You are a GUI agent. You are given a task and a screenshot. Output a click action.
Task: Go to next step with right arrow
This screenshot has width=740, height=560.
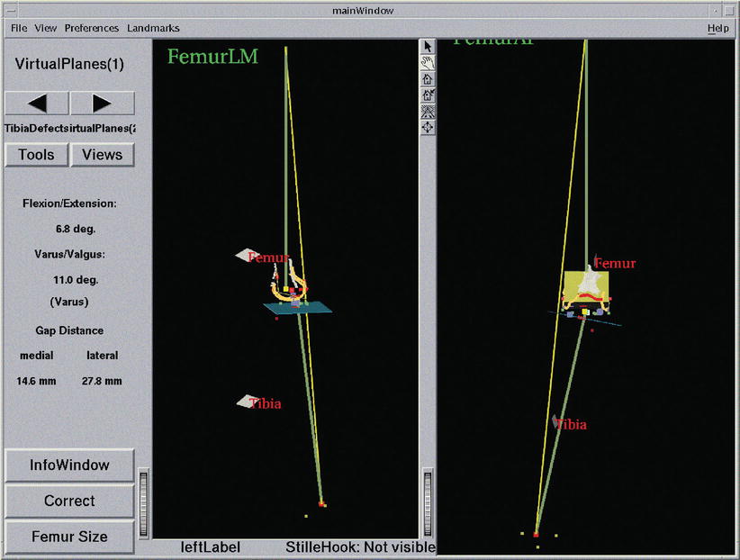coord(102,104)
